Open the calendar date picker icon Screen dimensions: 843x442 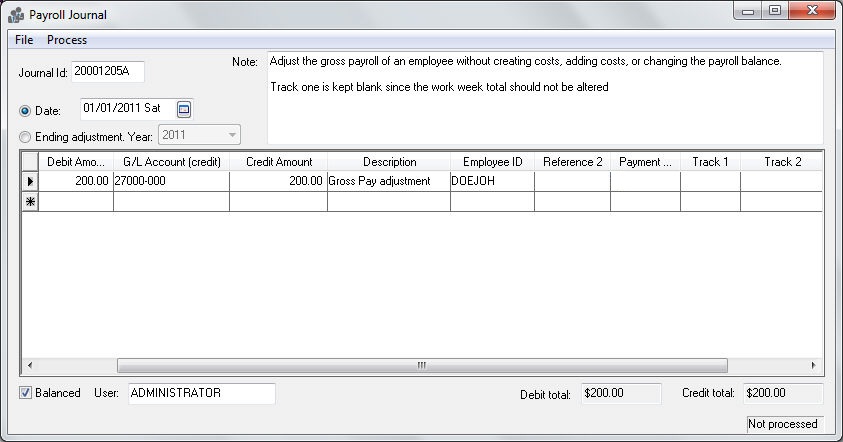pos(184,109)
